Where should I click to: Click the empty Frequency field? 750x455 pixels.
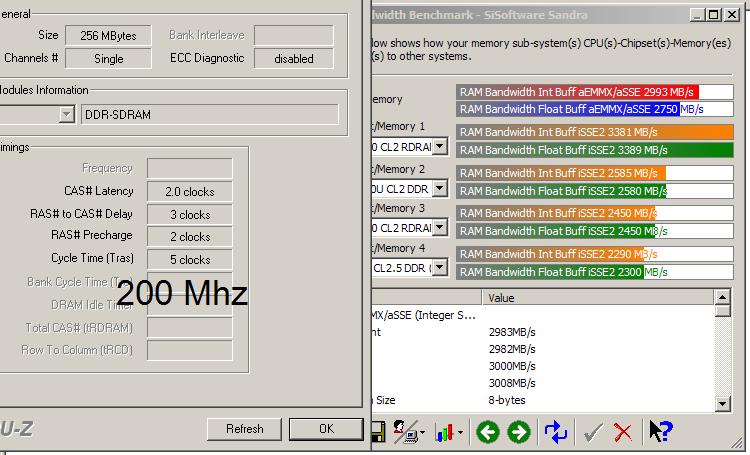(190, 168)
